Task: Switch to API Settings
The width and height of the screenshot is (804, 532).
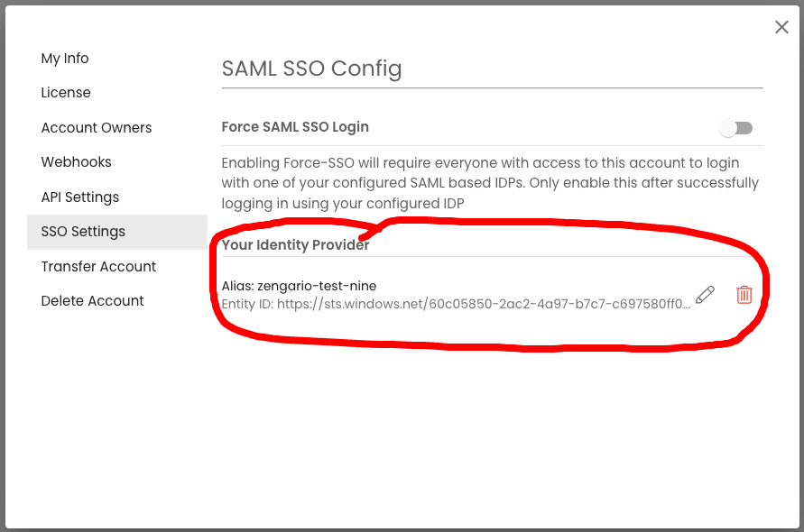Action: click(80, 197)
